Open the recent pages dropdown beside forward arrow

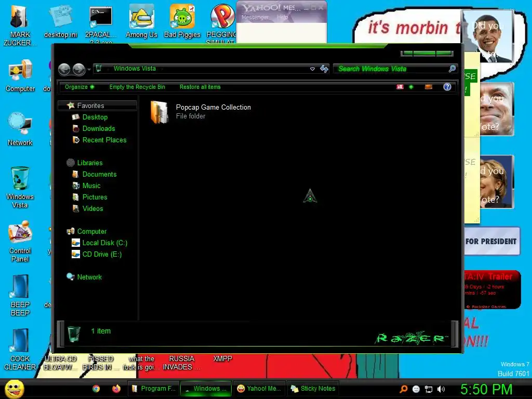pos(89,70)
